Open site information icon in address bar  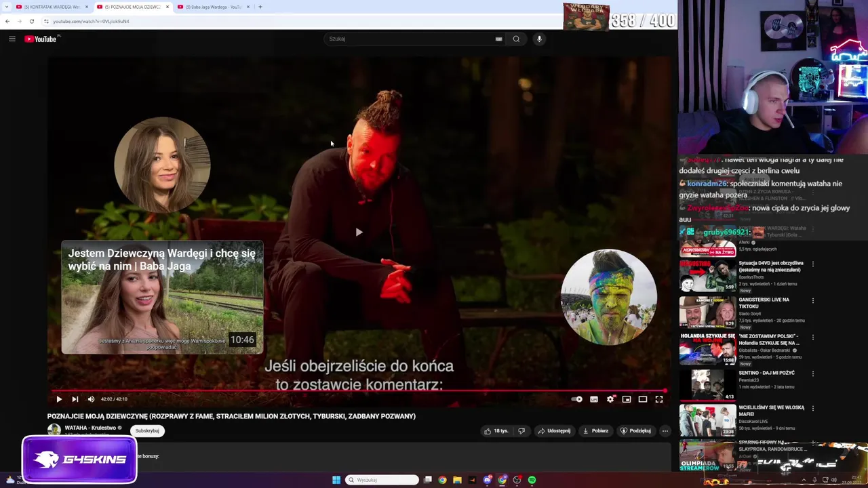click(46, 21)
